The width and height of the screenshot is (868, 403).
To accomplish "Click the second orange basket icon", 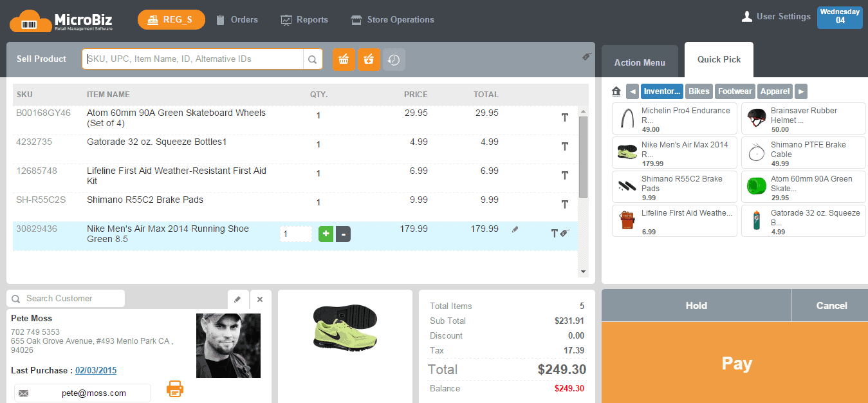I will [369, 59].
